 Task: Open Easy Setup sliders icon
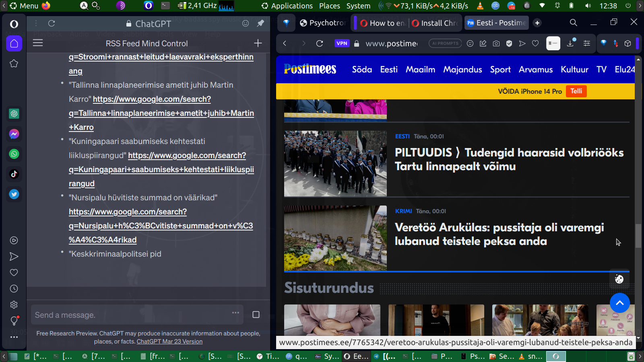587,43
